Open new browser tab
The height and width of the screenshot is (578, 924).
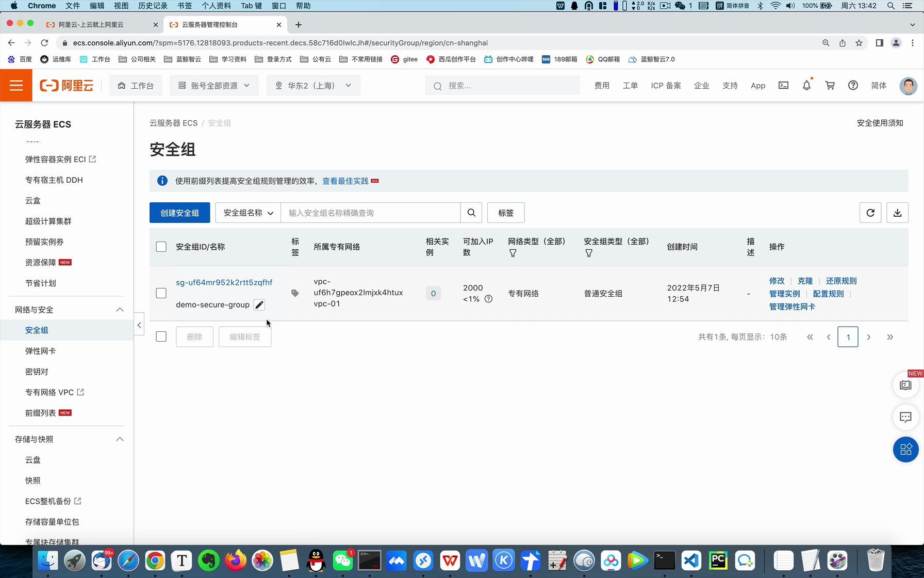[299, 25]
